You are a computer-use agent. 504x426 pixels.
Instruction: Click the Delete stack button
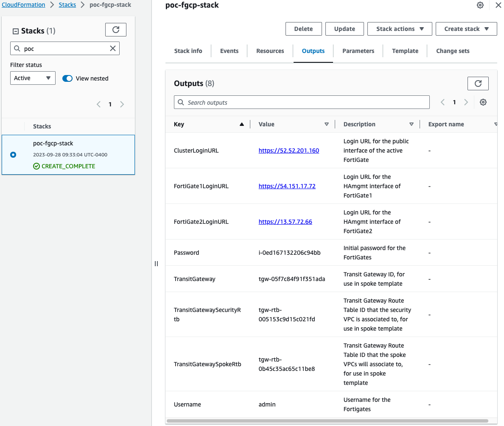coord(303,29)
